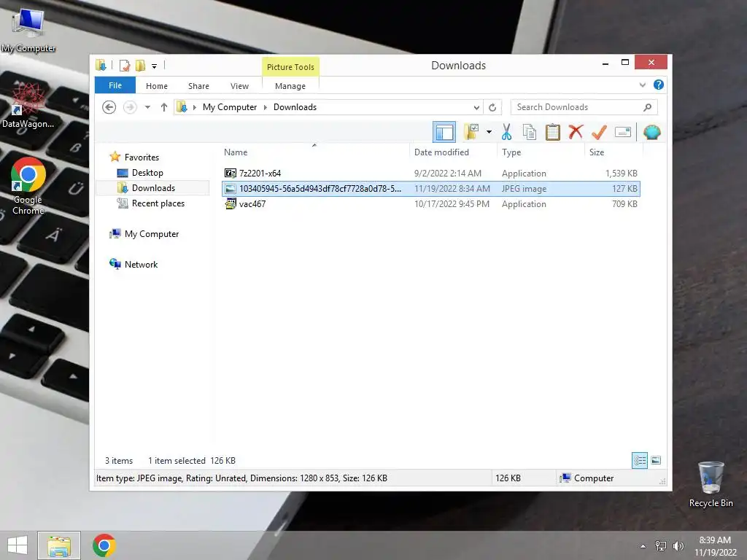Image resolution: width=747 pixels, height=560 pixels.
Task: Click the Back navigation arrow
Action: click(109, 107)
